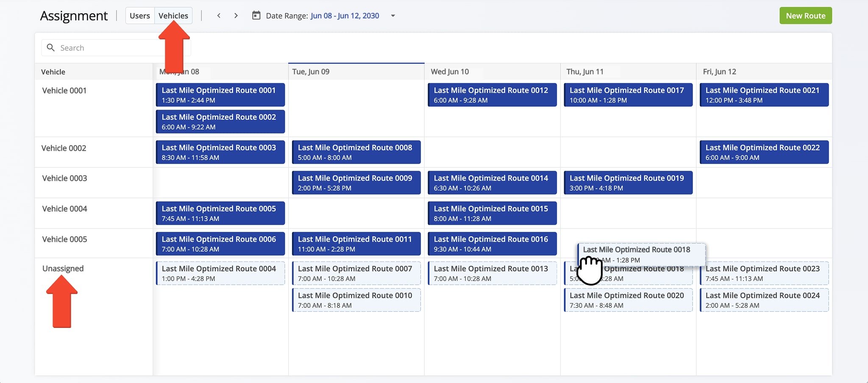
Task: Focus the Search input field
Action: pyautogui.click(x=116, y=48)
